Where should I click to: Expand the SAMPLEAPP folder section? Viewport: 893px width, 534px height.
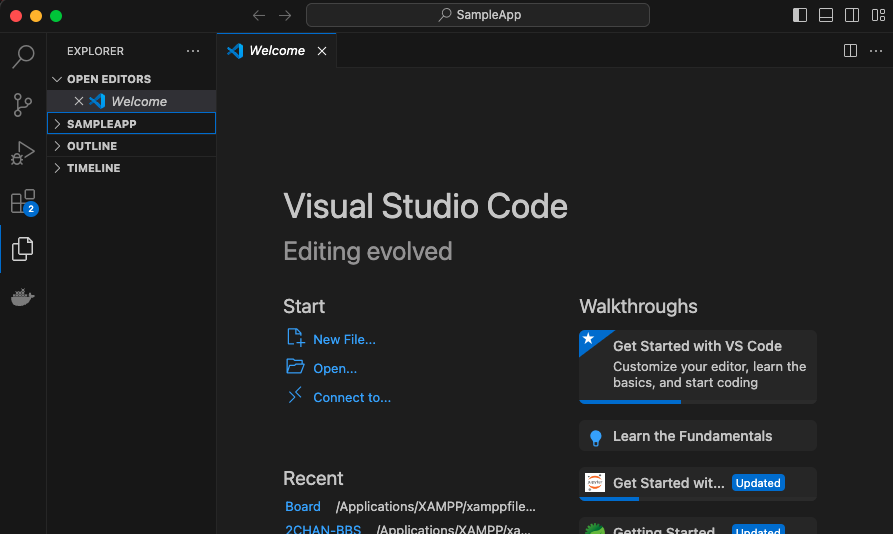(132, 124)
